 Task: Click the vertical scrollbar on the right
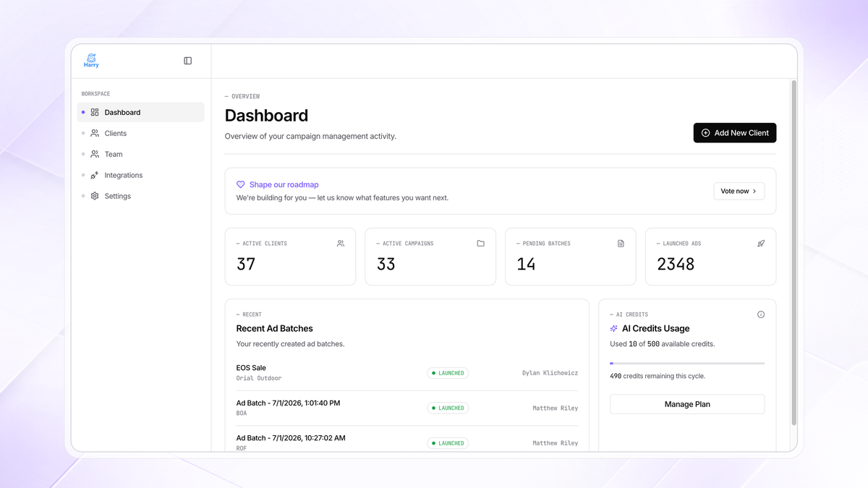pos(793,253)
